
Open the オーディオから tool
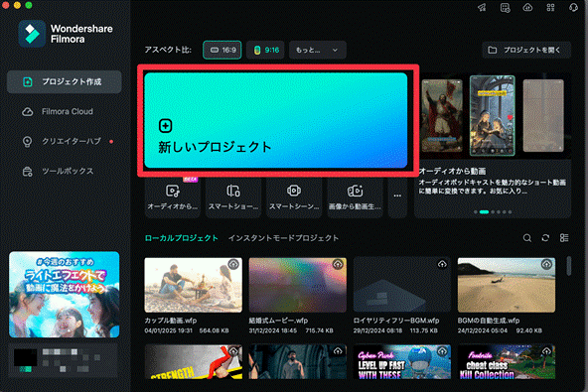pyautogui.click(x=173, y=197)
